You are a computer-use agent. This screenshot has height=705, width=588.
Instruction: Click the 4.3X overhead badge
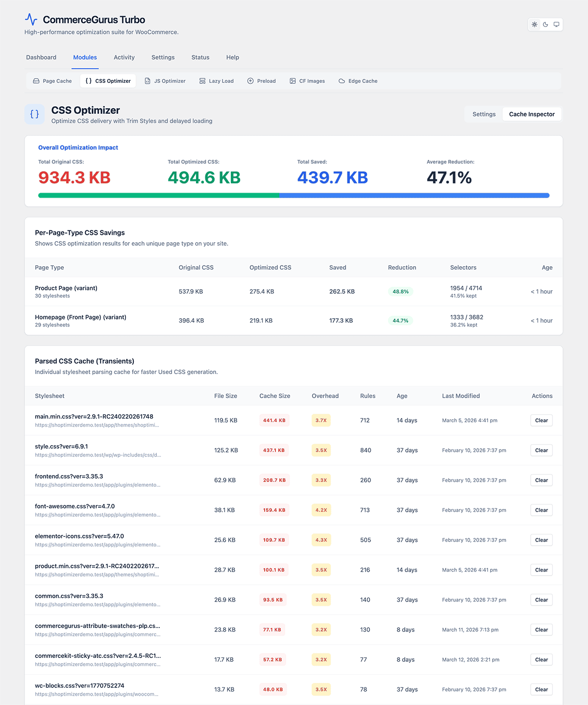coord(321,540)
